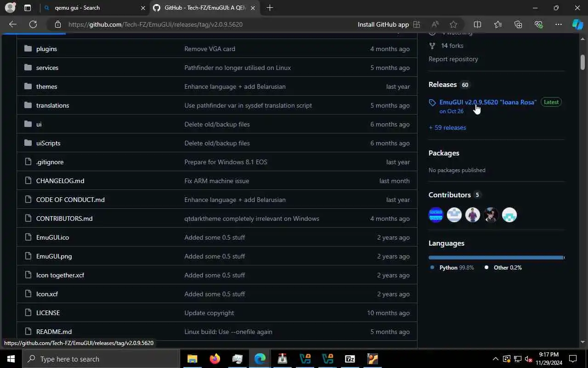This screenshot has height=368, width=588.
Task: Open the second contributor avatar
Action: click(454, 215)
